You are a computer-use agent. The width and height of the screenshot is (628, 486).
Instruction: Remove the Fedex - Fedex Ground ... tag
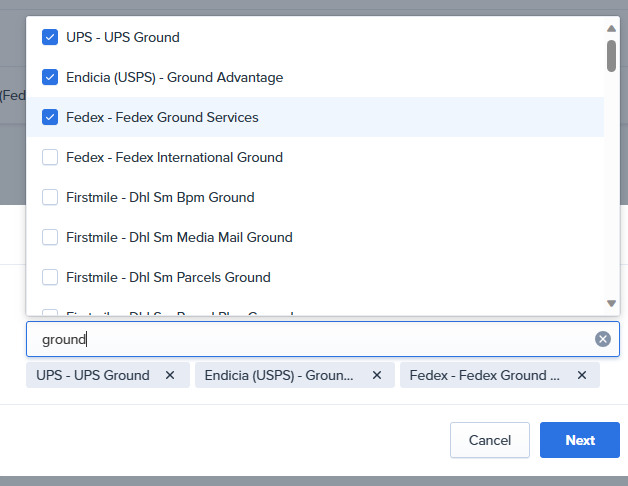tap(582, 375)
